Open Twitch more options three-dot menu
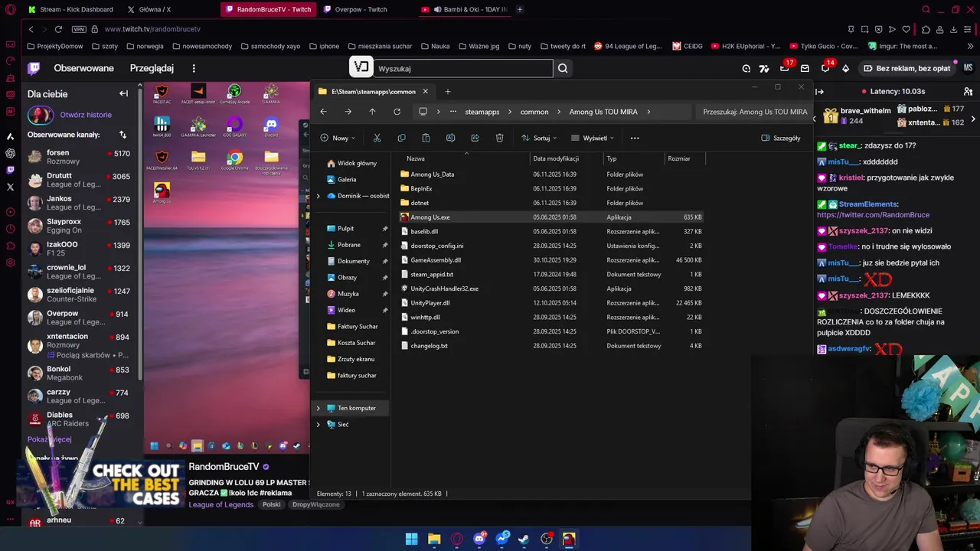 coord(194,68)
